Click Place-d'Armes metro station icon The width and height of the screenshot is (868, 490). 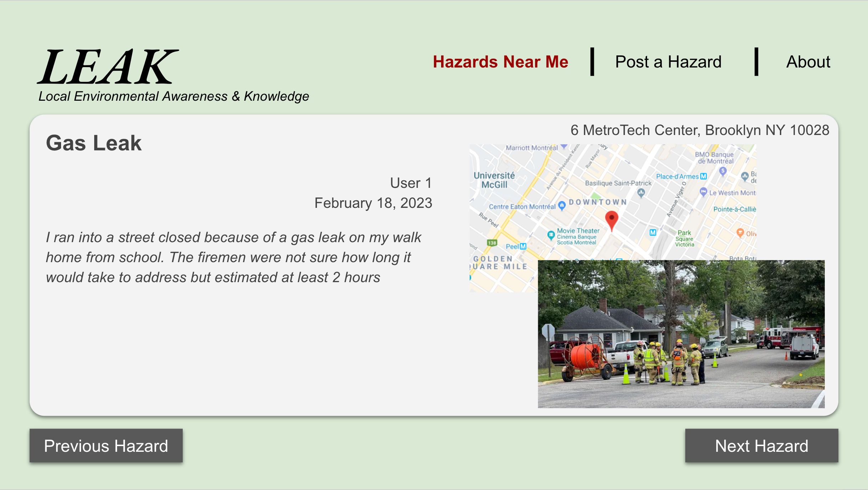(703, 176)
